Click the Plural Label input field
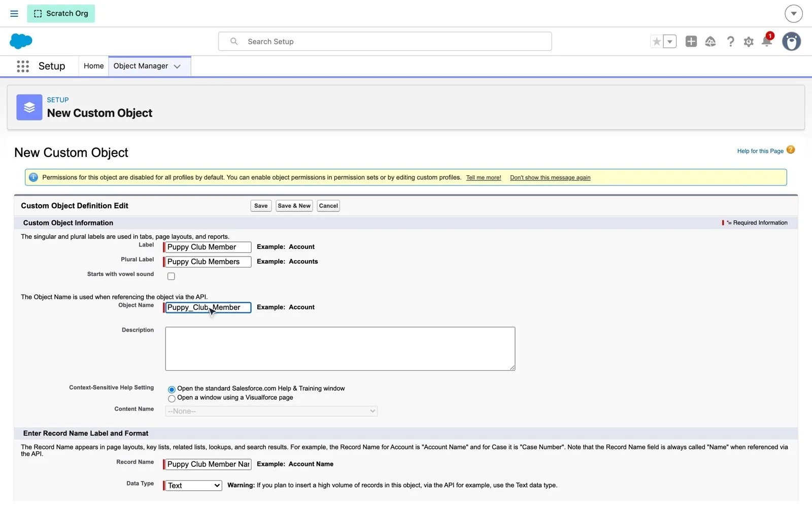Screen dimensions: 812x508 (x=208, y=262)
